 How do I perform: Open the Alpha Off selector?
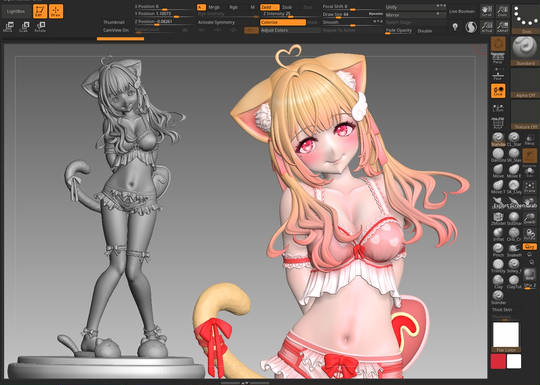526,83
